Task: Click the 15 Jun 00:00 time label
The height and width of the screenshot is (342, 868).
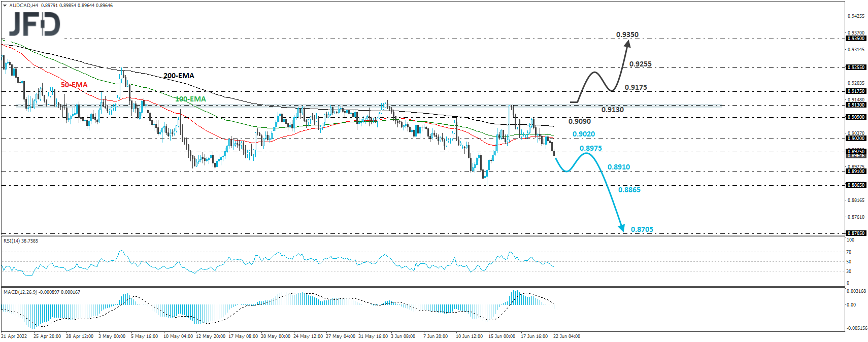Action: point(502,336)
